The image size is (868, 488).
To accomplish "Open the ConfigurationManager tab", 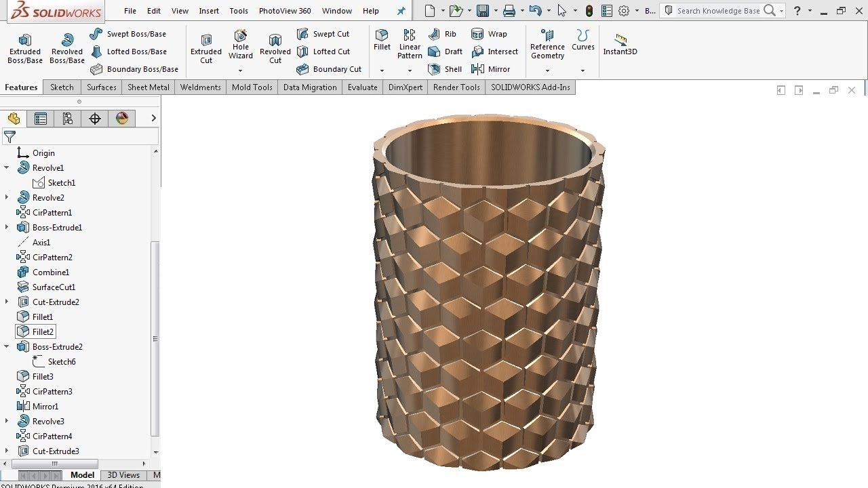I will pyautogui.click(x=68, y=119).
